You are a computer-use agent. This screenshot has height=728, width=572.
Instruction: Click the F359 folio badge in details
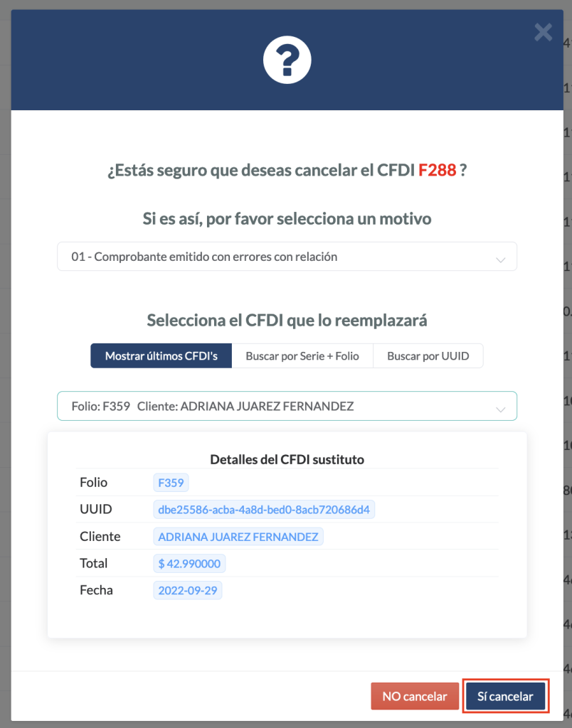171,483
